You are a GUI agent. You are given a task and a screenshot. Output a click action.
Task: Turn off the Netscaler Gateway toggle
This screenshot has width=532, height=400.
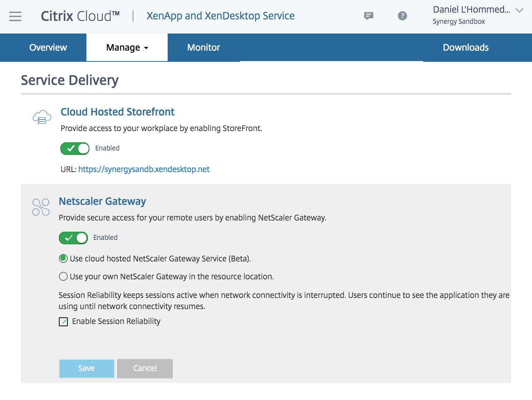point(73,238)
